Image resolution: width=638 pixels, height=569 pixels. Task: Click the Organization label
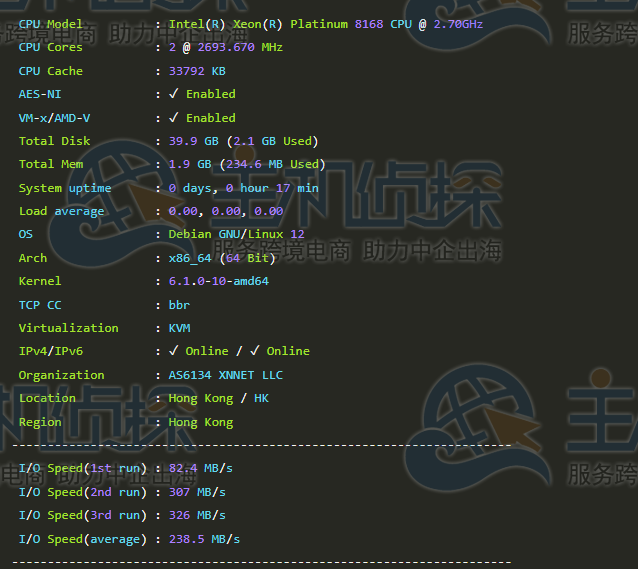pyautogui.click(x=61, y=375)
